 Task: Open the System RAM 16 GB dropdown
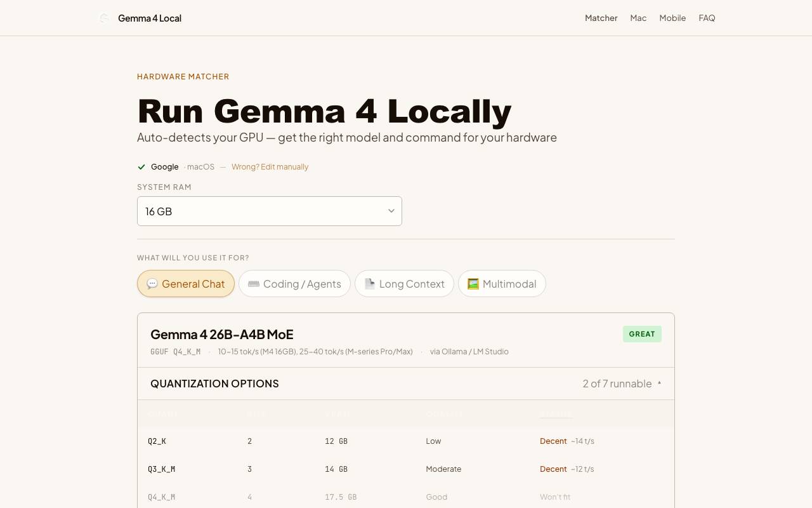(x=270, y=211)
